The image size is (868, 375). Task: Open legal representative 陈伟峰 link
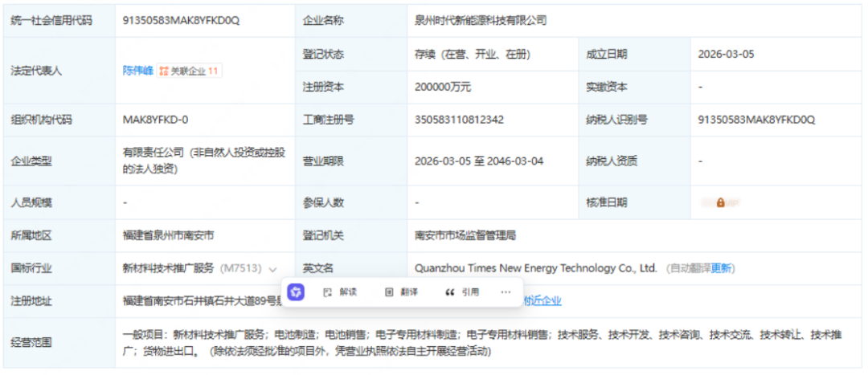coord(138,71)
